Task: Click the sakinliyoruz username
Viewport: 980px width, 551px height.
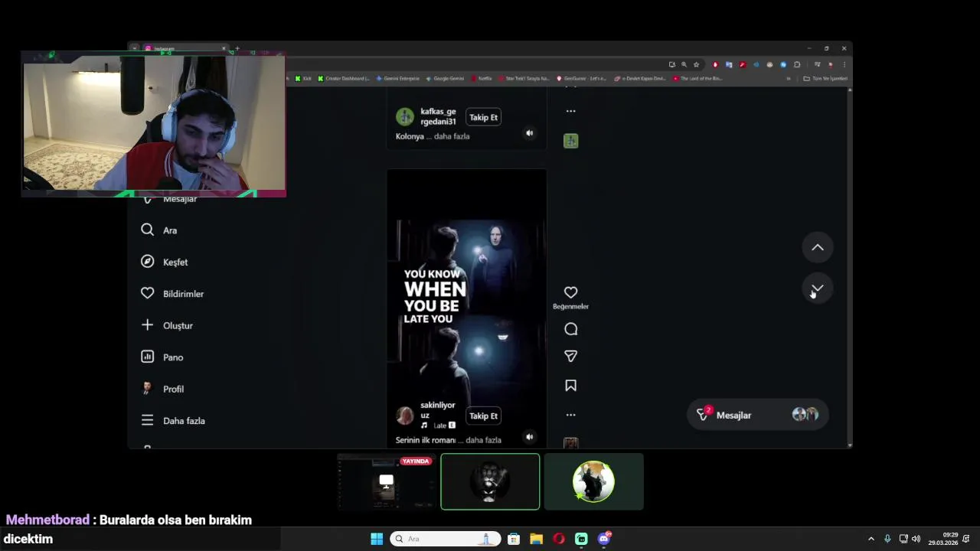Action: 438,410
